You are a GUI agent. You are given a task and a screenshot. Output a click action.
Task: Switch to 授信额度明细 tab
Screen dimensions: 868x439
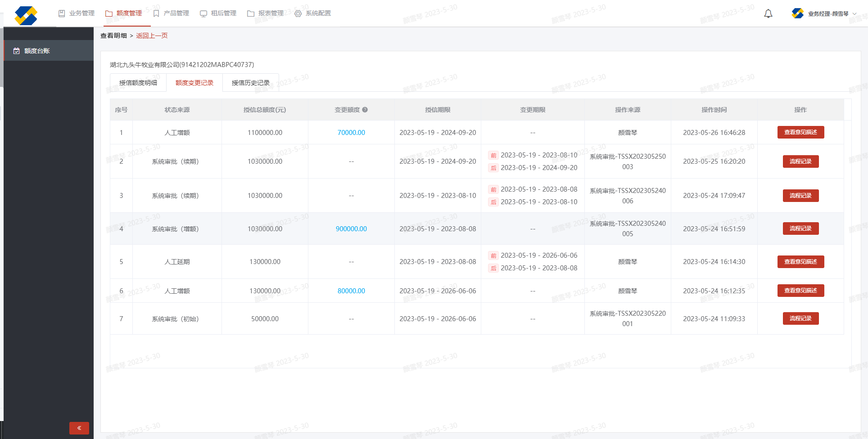pos(138,83)
